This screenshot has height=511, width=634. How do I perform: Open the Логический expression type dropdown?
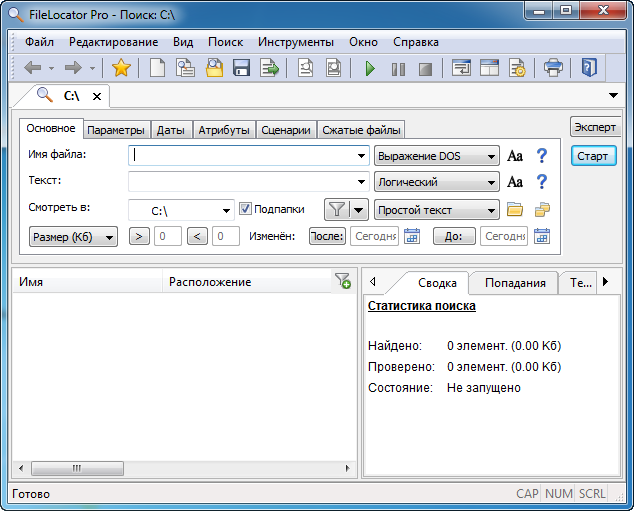(x=436, y=182)
